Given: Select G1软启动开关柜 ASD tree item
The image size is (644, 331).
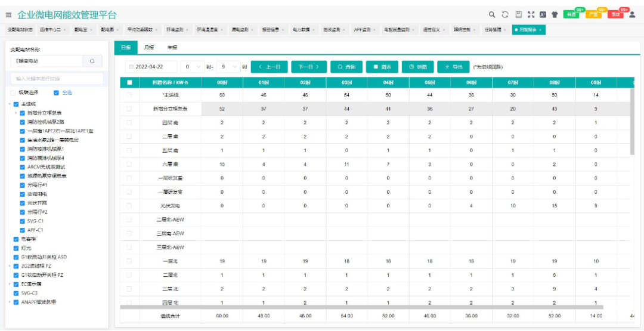Looking at the screenshot, I should 44,257.
